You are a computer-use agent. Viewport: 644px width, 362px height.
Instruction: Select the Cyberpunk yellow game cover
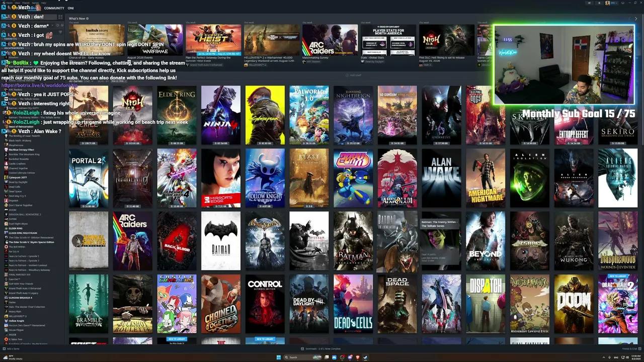click(x=265, y=115)
